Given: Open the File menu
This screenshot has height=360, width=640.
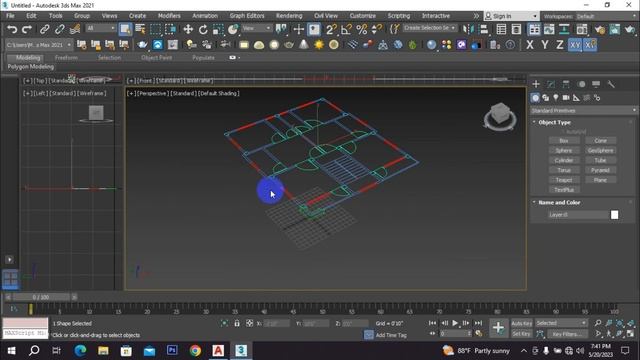Looking at the screenshot, I should pos(10,16).
